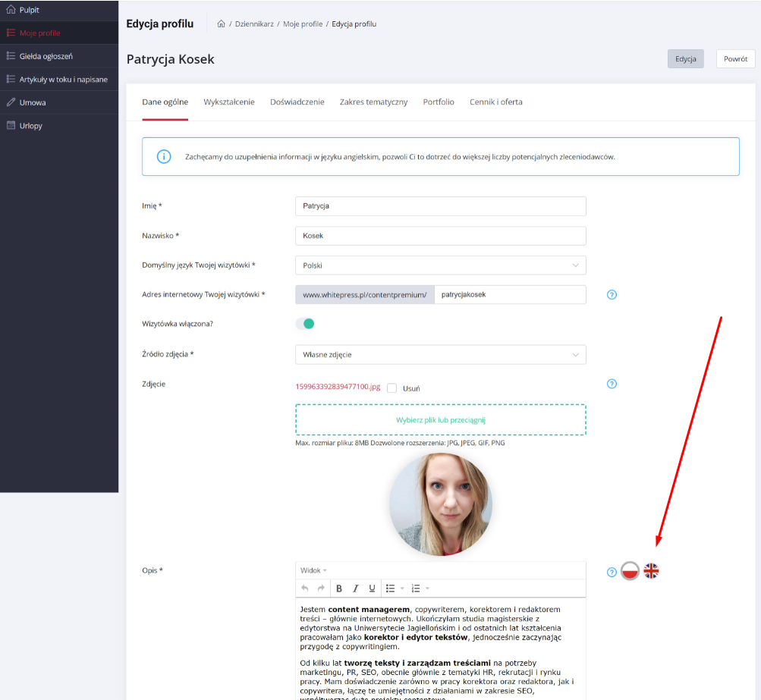Apply italic formatting in description editor
761x700 pixels.
coord(355,589)
